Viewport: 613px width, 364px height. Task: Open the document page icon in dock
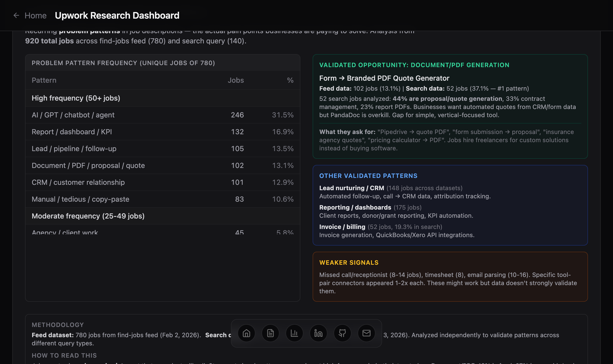[270, 333]
